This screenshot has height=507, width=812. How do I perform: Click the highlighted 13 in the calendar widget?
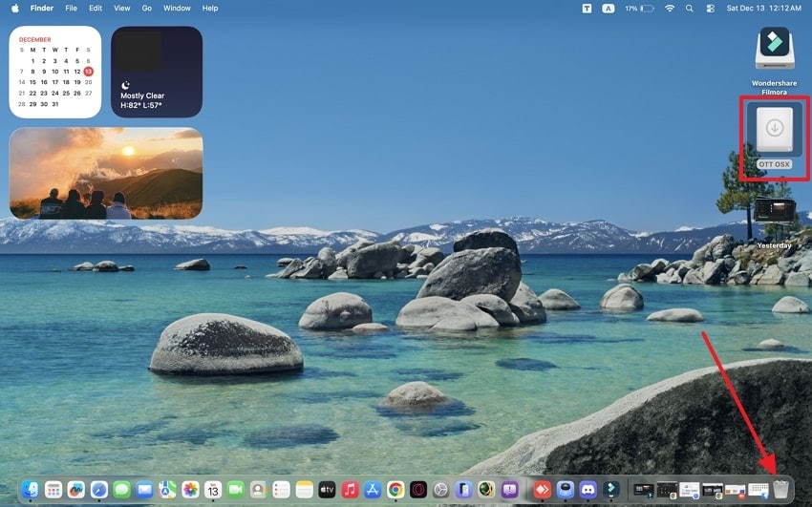pyautogui.click(x=89, y=72)
